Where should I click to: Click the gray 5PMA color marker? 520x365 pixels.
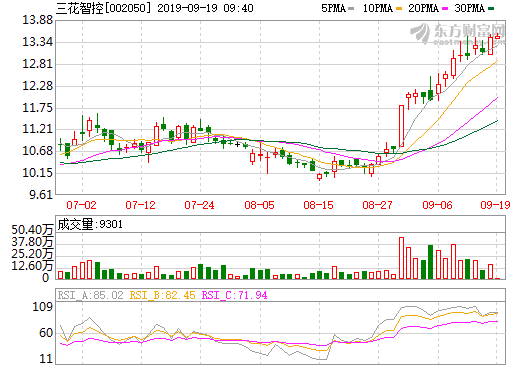tap(351, 9)
